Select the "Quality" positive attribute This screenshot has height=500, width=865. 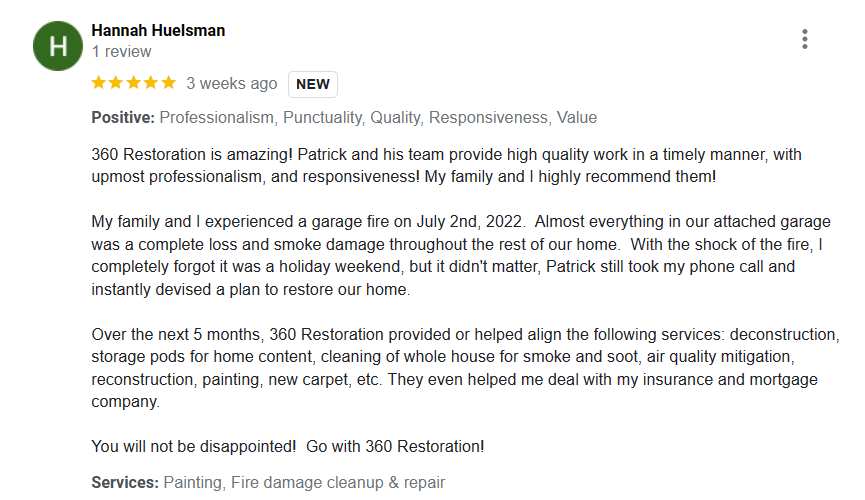395,118
